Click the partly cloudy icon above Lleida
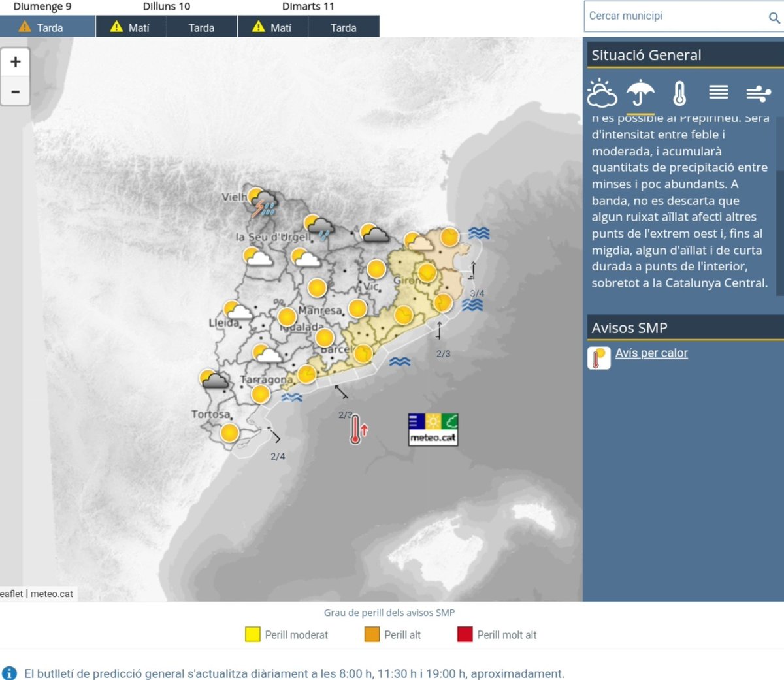The height and width of the screenshot is (680, 784). (x=238, y=310)
